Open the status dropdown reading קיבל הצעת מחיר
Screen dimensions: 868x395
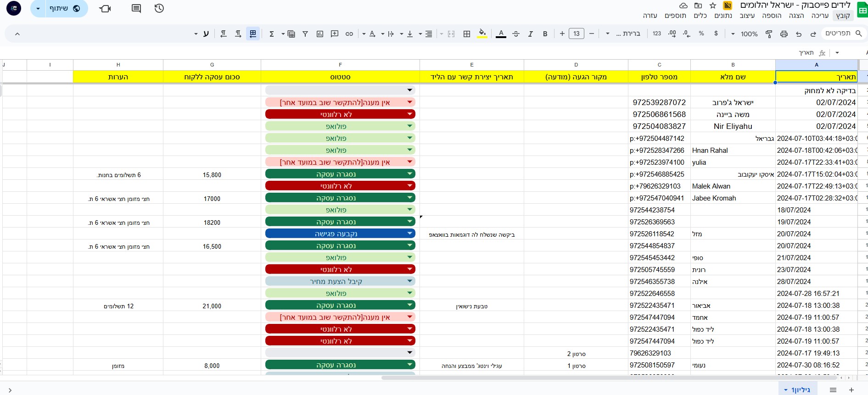pos(340,281)
